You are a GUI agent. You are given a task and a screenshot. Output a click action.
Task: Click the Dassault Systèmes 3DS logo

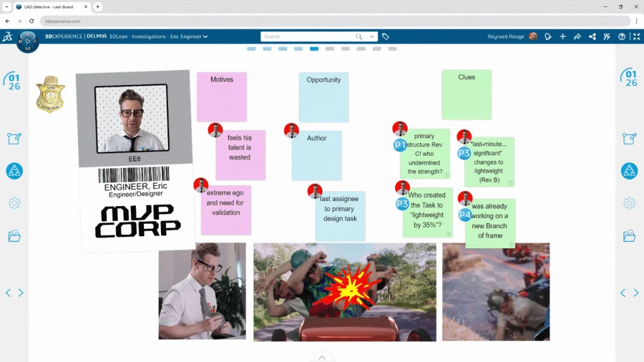8,36
